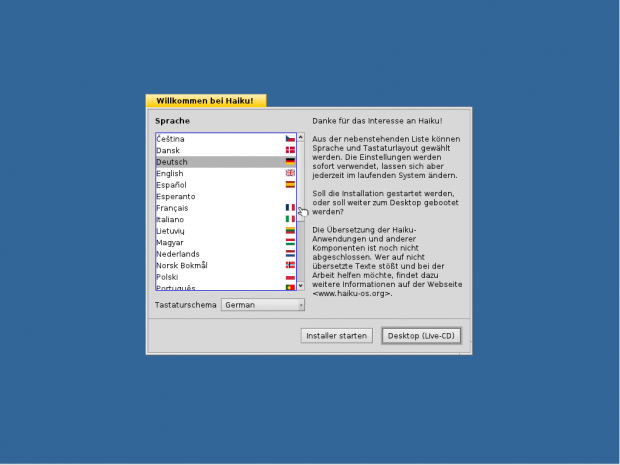Click the Czech flag icon

pos(290,138)
